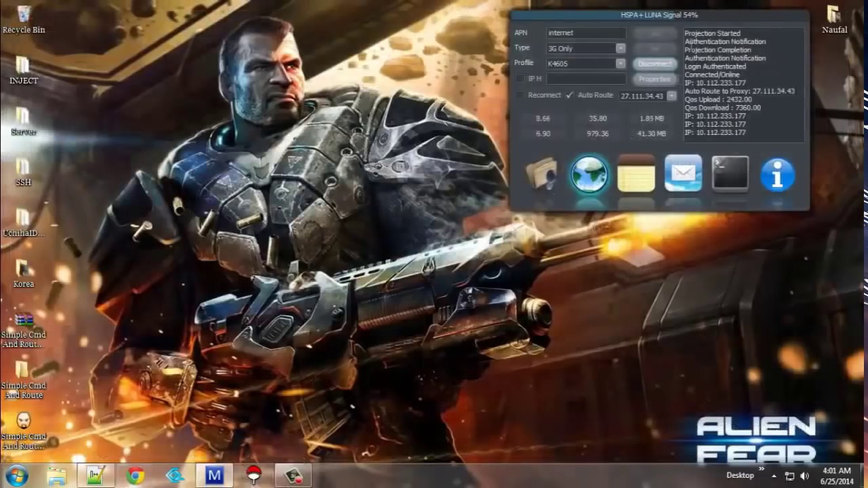
Task: Open the Windows Start menu
Action: tap(16, 475)
